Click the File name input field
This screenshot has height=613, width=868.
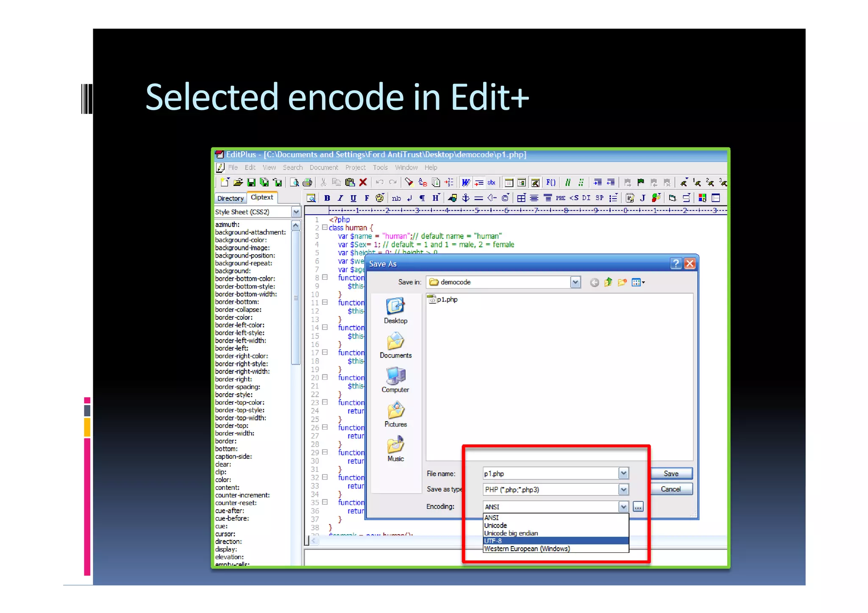pyautogui.click(x=551, y=474)
